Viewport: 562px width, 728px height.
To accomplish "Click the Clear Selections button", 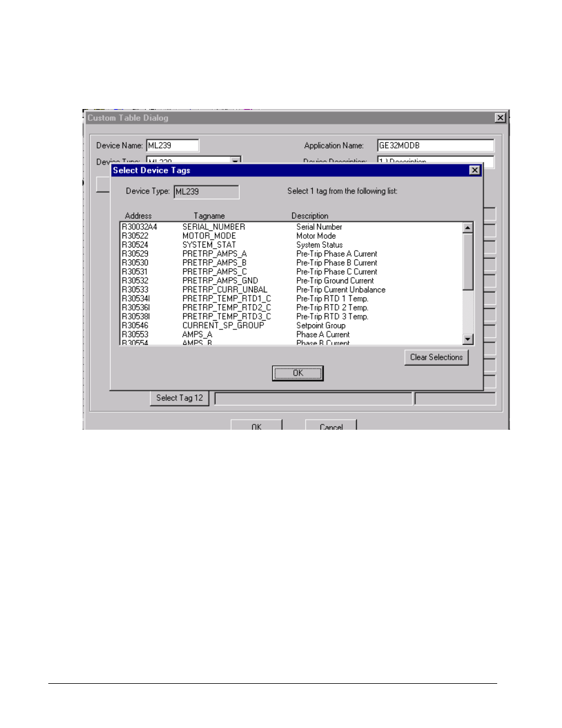I will coord(436,357).
